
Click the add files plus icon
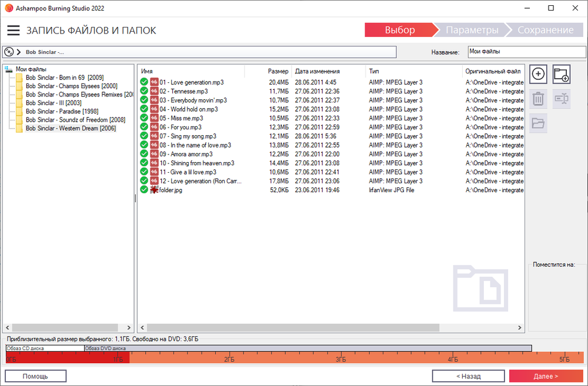538,74
